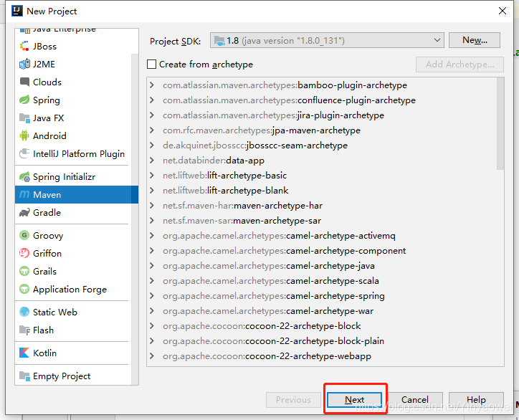Image resolution: width=519 pixels, height=420 pixels.
Task: Click the Grails icon
Action: [x=24, y=271]
